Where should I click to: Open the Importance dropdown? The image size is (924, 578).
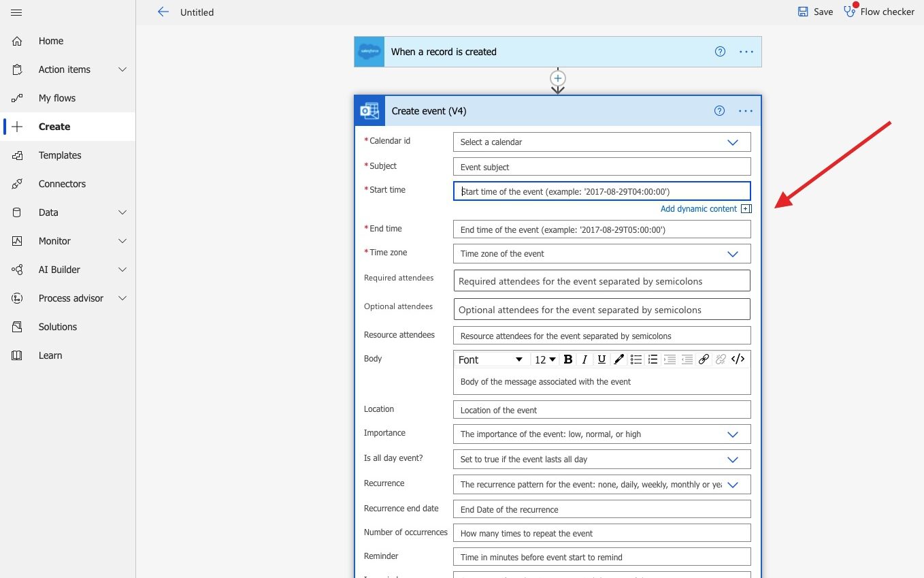[602, 434]
